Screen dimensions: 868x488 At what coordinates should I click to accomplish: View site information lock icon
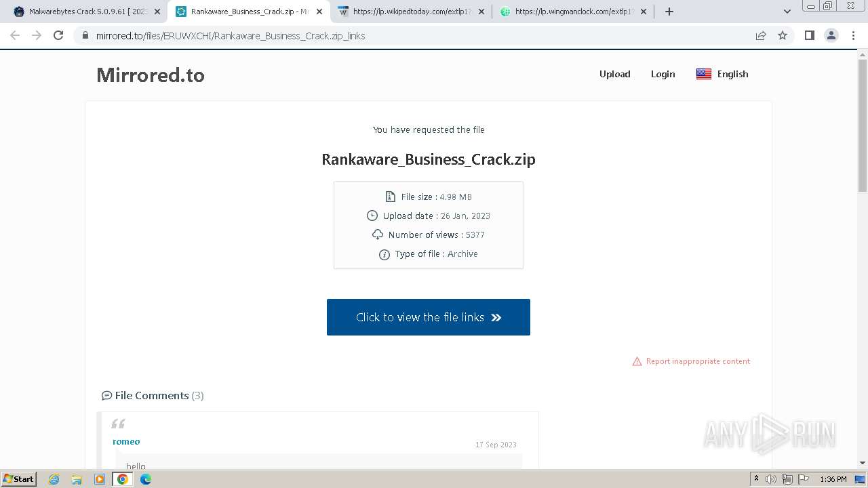pyautogui.click(x=85, y=35)
